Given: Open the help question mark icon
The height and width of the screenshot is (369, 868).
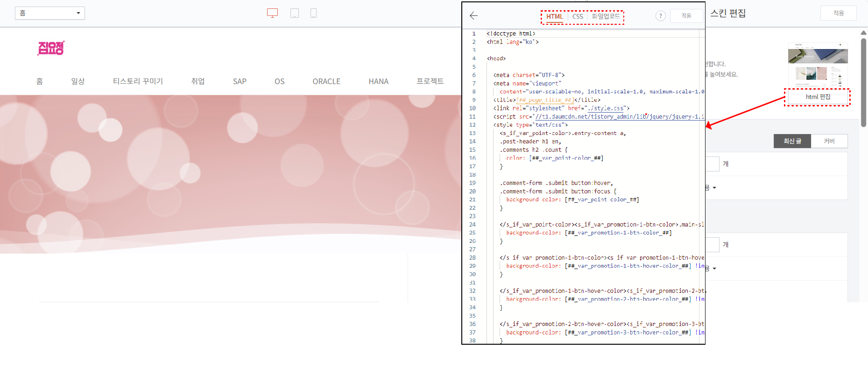Looking at the screenshot, I should coord(660,16).
